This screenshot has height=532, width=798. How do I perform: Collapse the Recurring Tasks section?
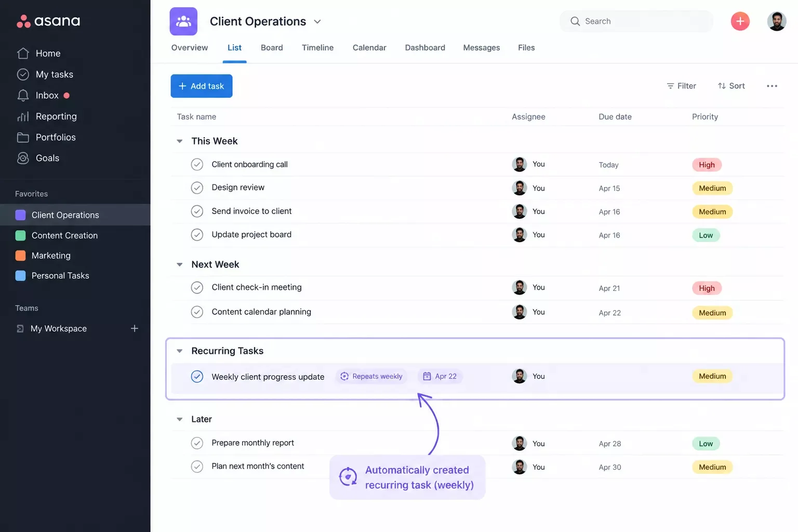point(180,351)
